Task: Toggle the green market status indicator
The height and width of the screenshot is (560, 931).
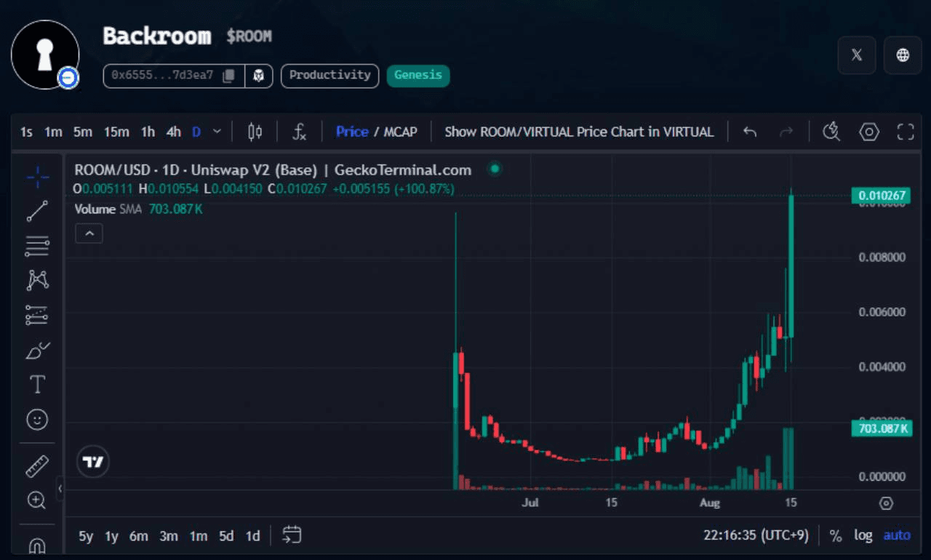Action: coord(495,169)
